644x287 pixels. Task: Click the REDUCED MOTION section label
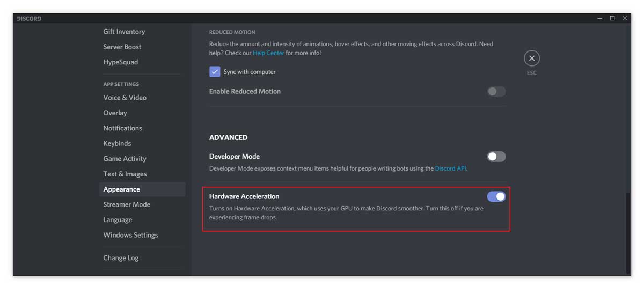pyautogui.click(x=232, y=32)
